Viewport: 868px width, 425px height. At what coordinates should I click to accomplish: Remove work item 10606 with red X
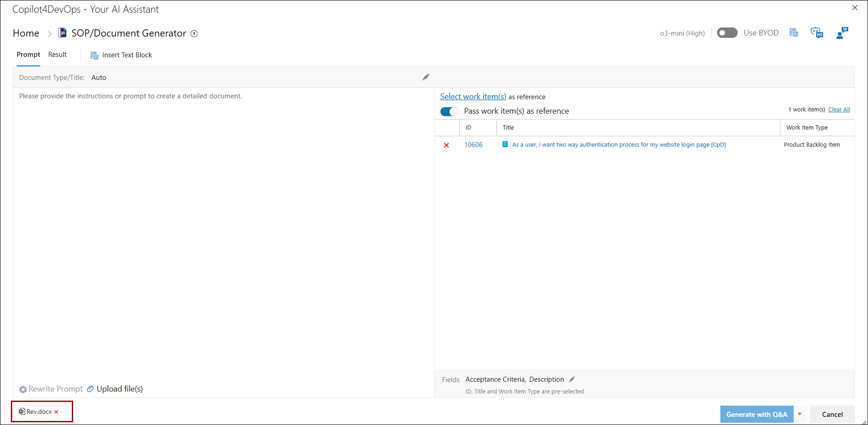coord(446,145)
